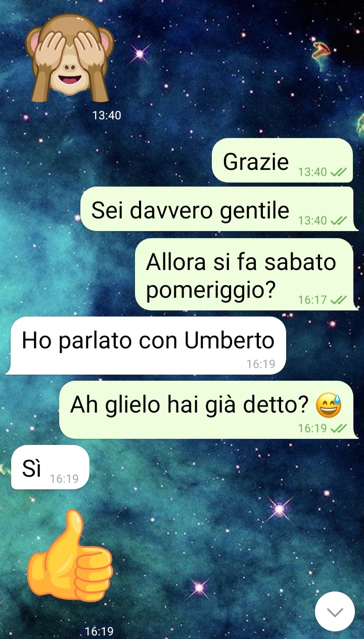The height and width of the screenshot is (639, 364).
Task: Tap the 16:17 timestamp in sabato message
Action: (312, 300)
